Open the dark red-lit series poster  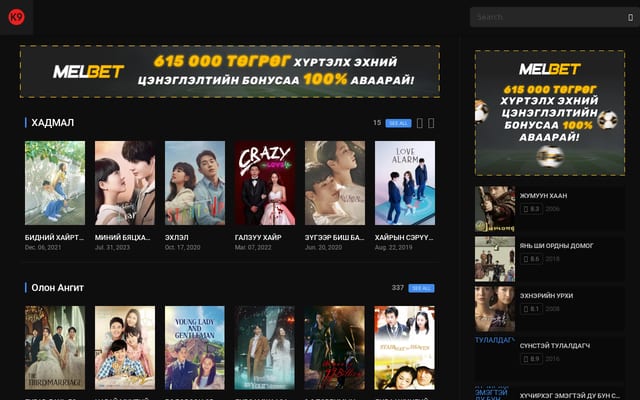coord(335,348)
